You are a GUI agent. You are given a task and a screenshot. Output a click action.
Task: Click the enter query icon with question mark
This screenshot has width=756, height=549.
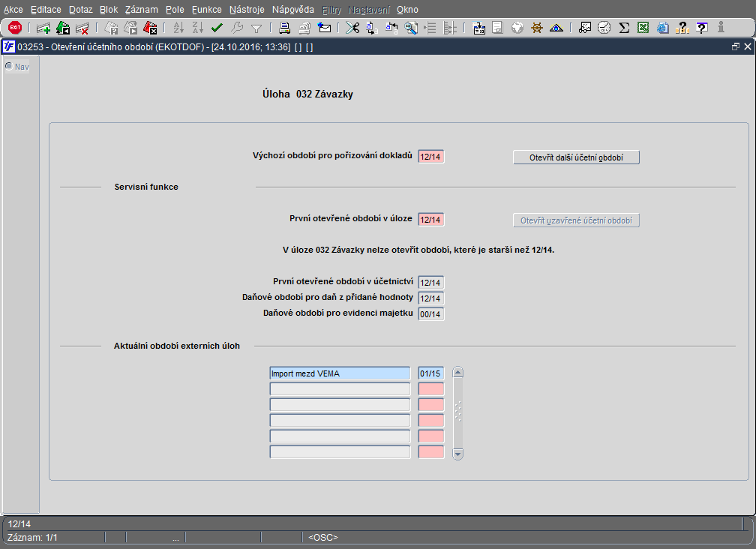[111, 28]
